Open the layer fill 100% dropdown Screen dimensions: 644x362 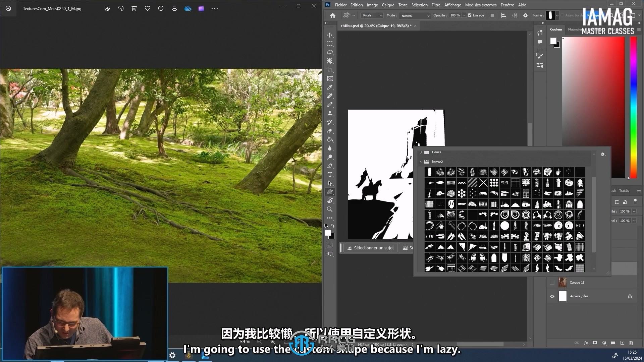(634, 221)
